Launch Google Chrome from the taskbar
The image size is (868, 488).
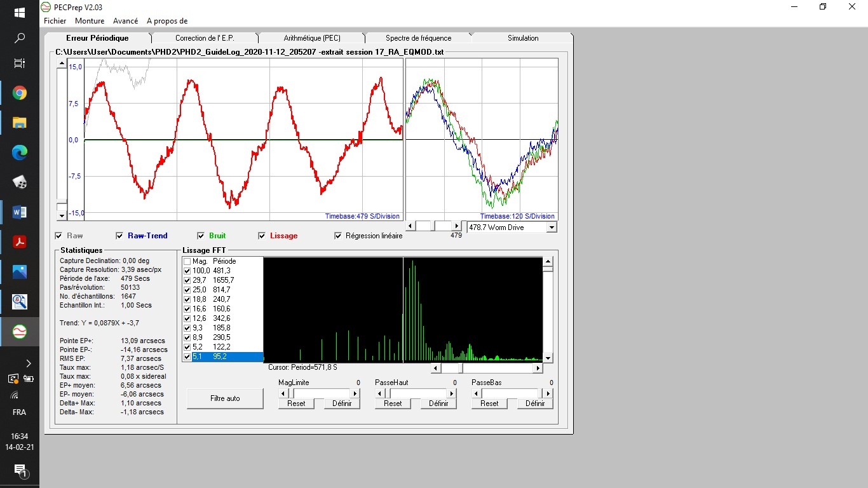pyautogui.click(x=19, y=93)
